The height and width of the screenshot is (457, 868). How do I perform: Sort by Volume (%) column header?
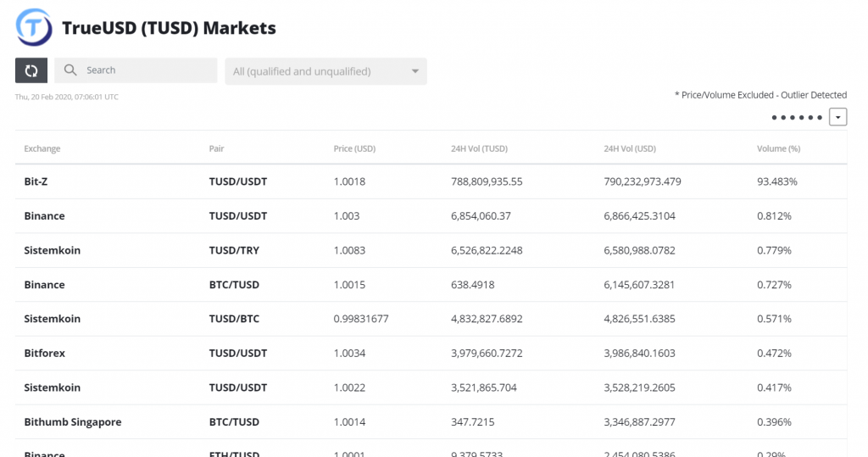click(x=778, y=148)
